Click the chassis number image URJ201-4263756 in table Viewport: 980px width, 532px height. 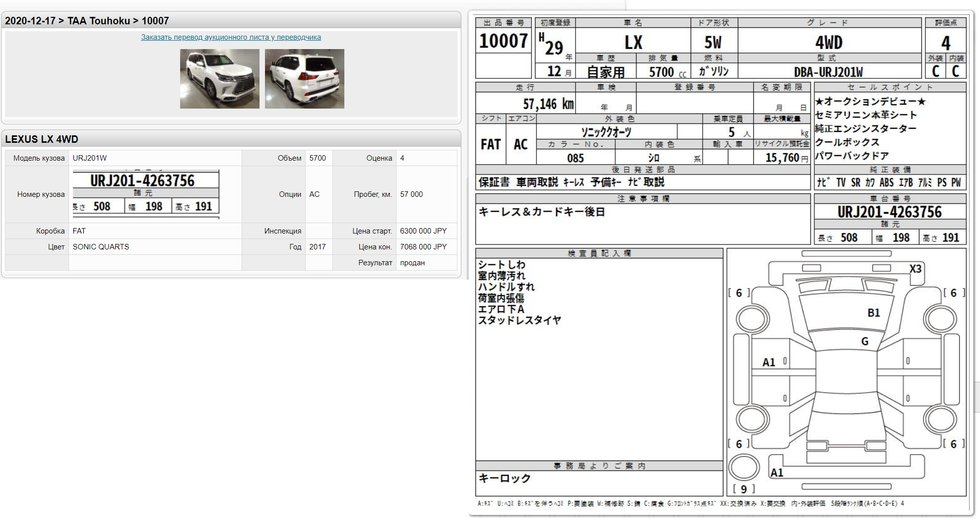[146, 193]
